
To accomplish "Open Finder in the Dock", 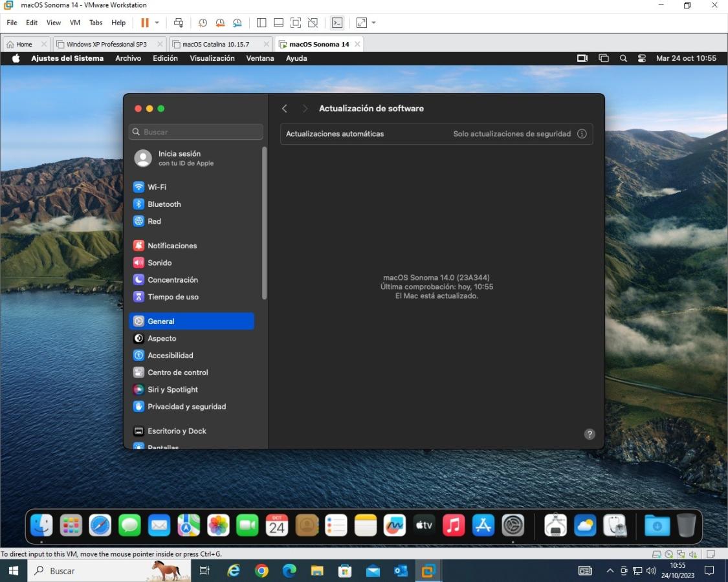I will 41,525.
